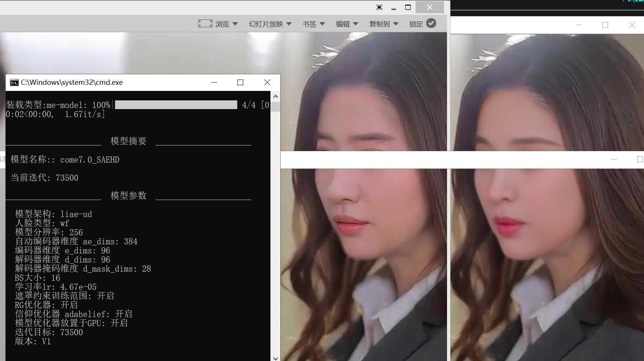Open the 复制到 dropdown
The width and height of the screenshot is (644, 361).
point(384,24)
